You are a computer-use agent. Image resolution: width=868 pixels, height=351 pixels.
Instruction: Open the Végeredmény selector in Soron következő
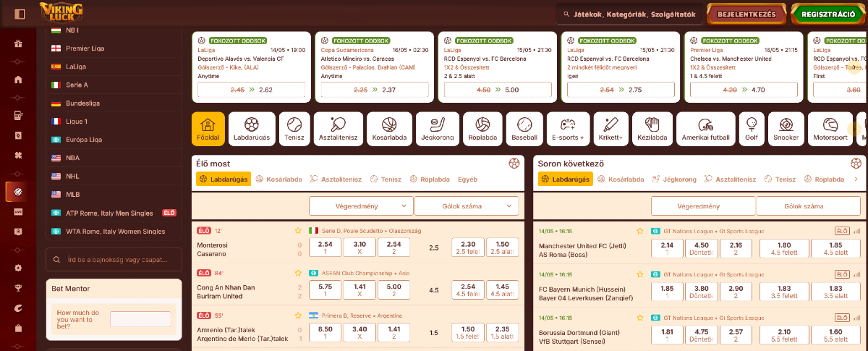pyautogui.click(x=703, y=206)
